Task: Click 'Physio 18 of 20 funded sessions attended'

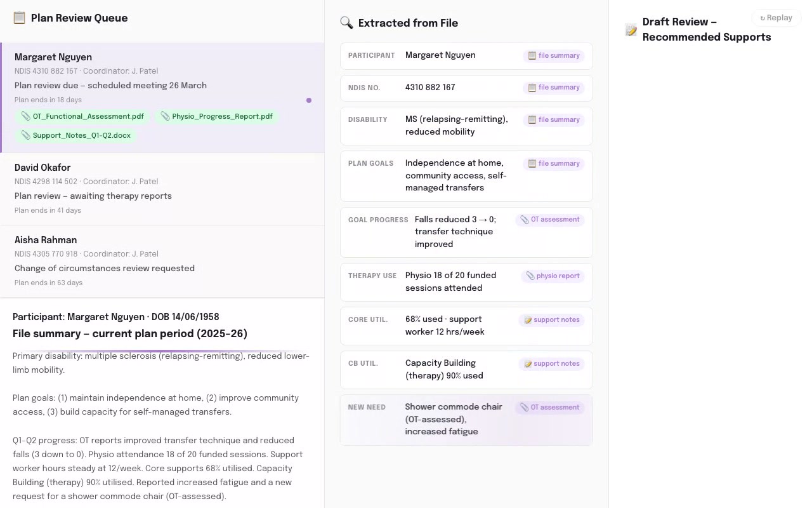Action: [451, 282]
